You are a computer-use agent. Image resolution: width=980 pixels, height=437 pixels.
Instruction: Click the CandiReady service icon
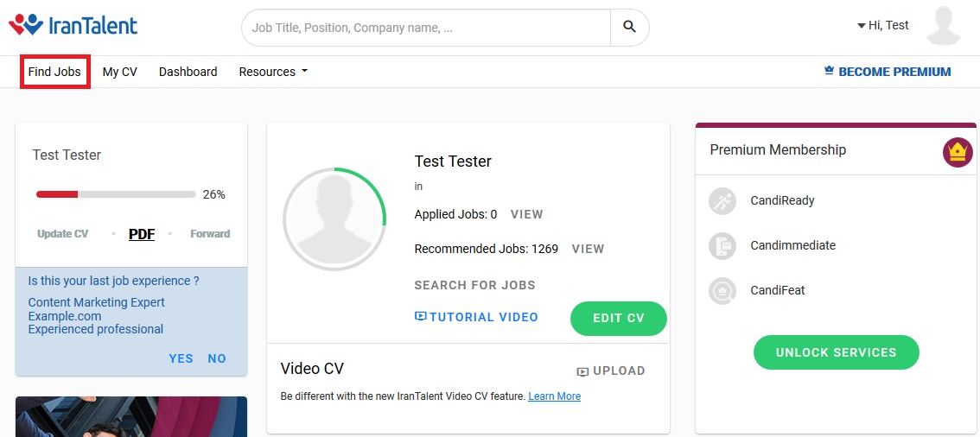click(x=722, y=201)
